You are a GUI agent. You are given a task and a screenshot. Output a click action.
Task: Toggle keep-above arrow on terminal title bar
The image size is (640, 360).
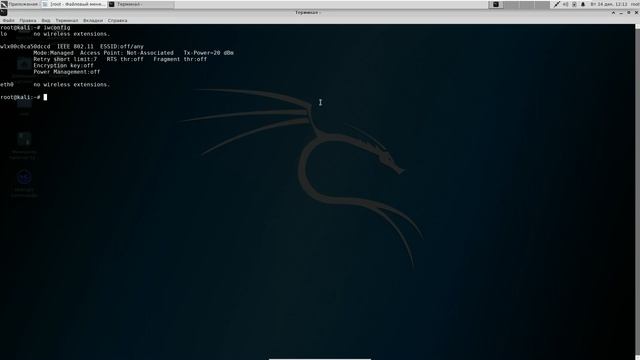(613, 13)
